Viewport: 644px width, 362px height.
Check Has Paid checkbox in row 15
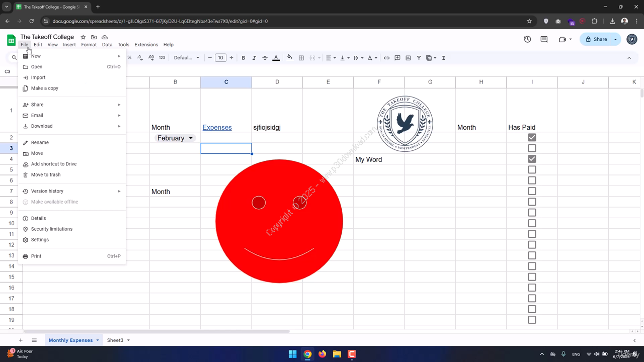pos(532,277)
